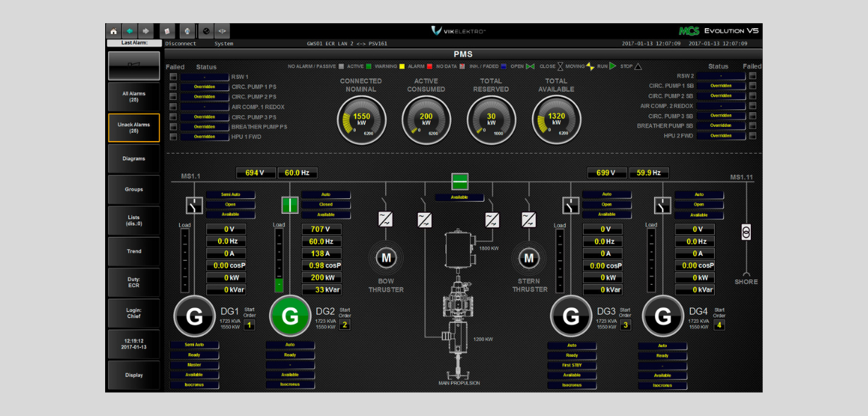Click the DG2 load bar indicator
The width and height of the screenshot is (868, 416).
tap(279, 259)
